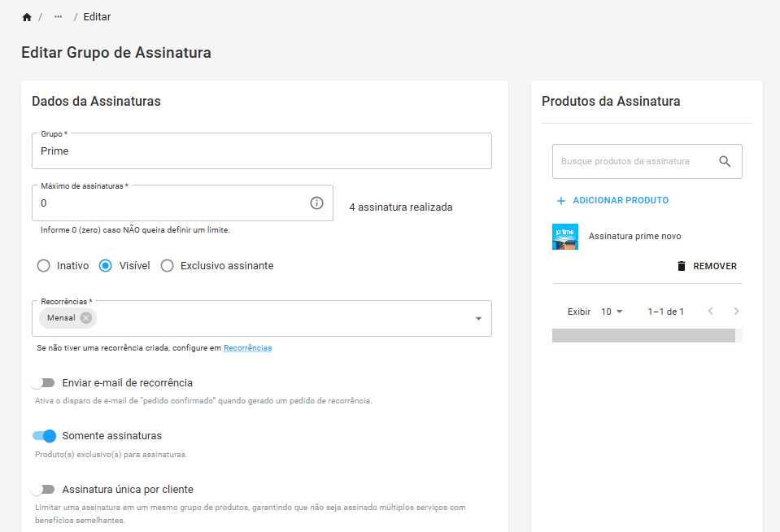Go to next products page arrow
This screenshot has height=532, width=780.
[x=736, y=311]
